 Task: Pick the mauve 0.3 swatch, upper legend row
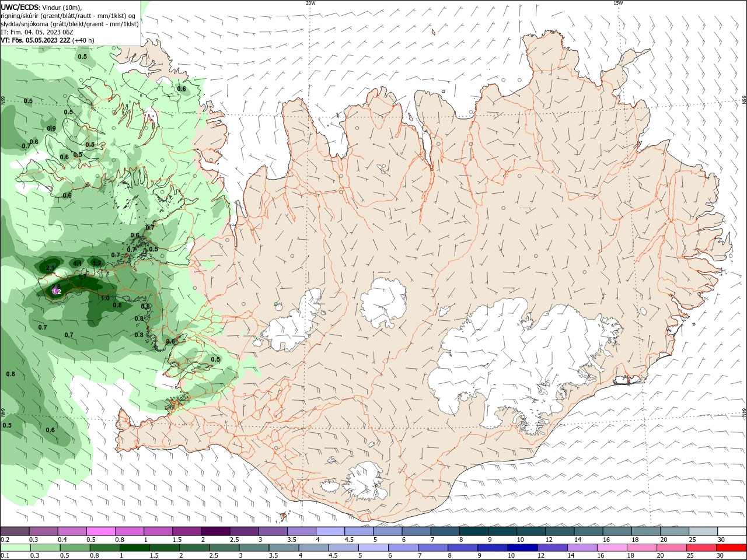point(43,531)
